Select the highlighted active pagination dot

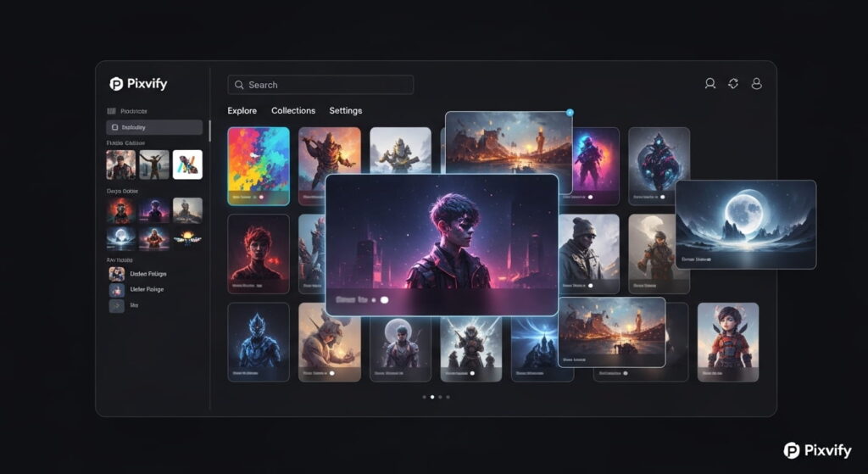[432, 397]
